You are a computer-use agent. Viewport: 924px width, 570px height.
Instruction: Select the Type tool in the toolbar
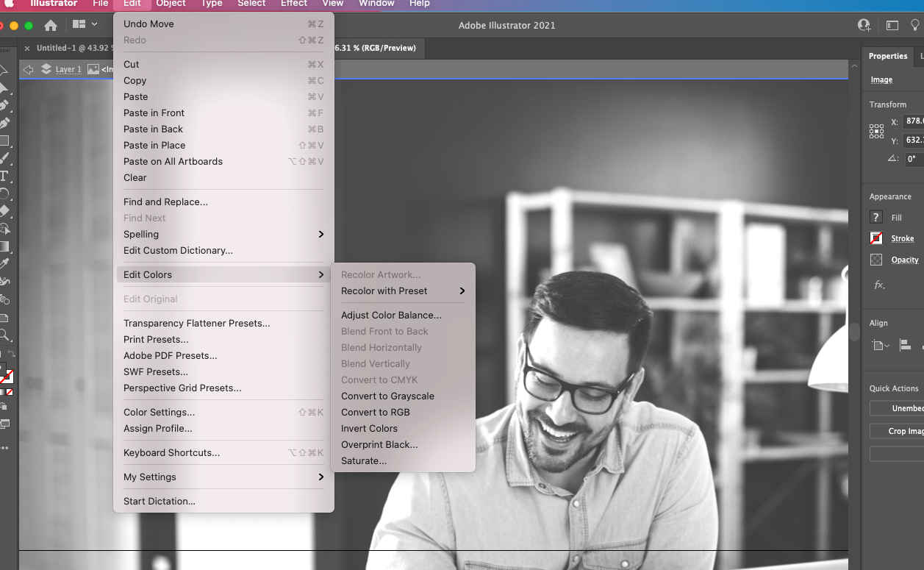[x=4, y=176]
